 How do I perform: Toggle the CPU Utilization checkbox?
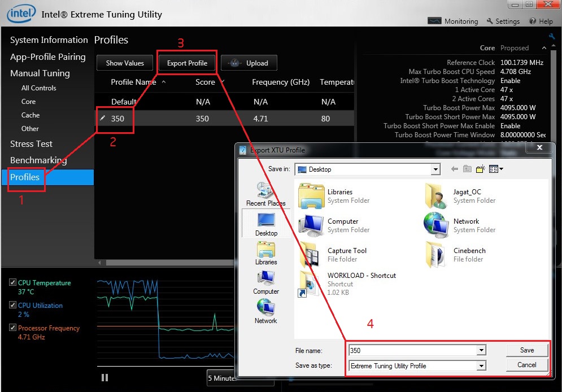pyautogui.click(x=13, y=305)
